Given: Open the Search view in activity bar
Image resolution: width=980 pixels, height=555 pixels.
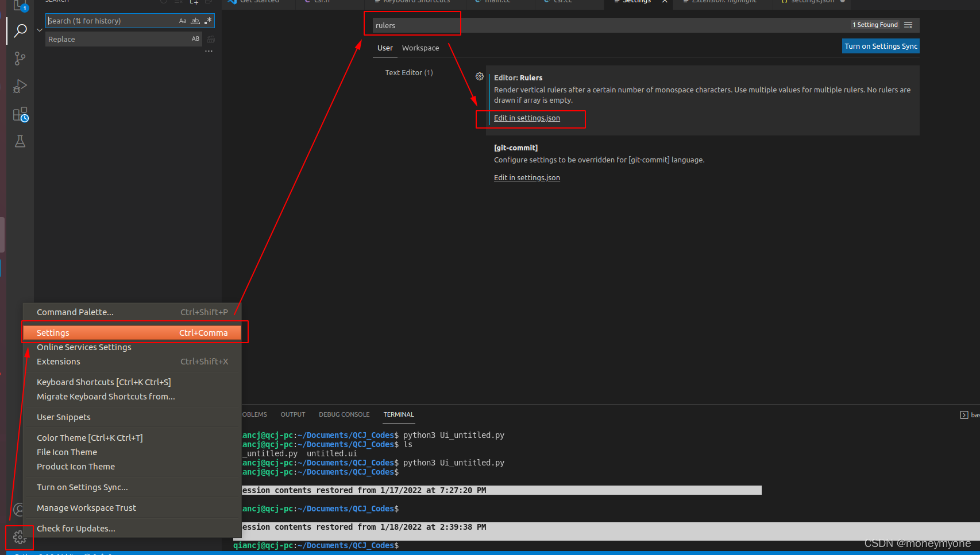Looking at the screenshot, I should (20, 30).
